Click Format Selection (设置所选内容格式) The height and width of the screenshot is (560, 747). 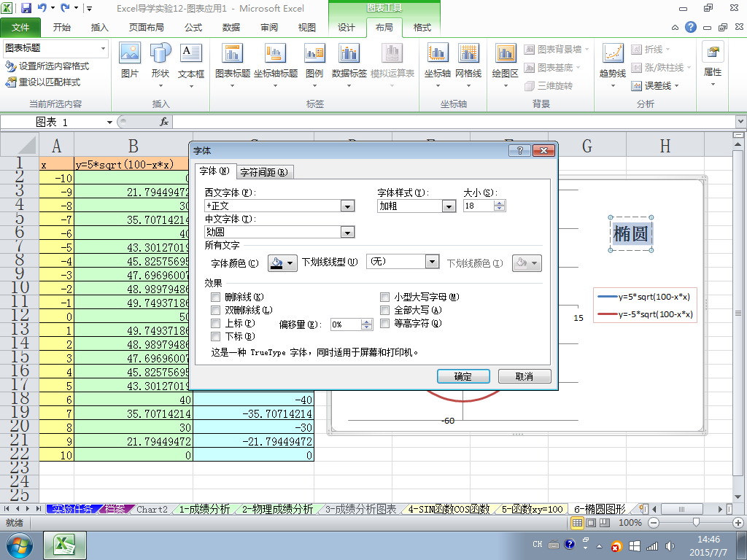47,66
